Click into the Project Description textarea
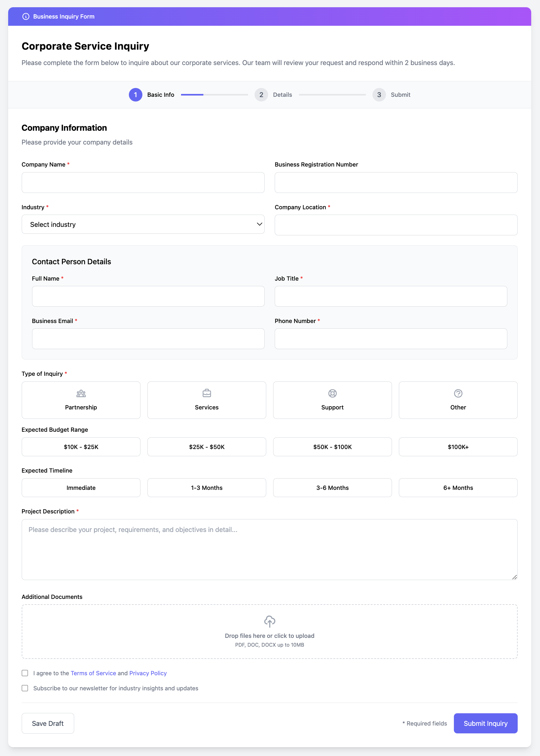 269,549
